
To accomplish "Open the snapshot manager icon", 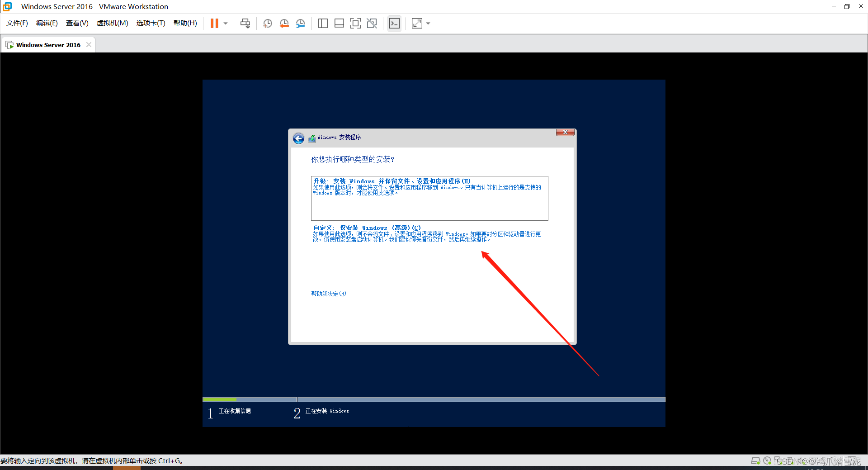I will click(301, 23).
